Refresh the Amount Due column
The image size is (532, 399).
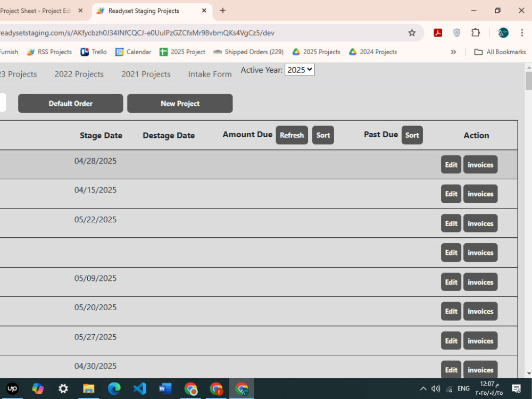coord(292,135)
